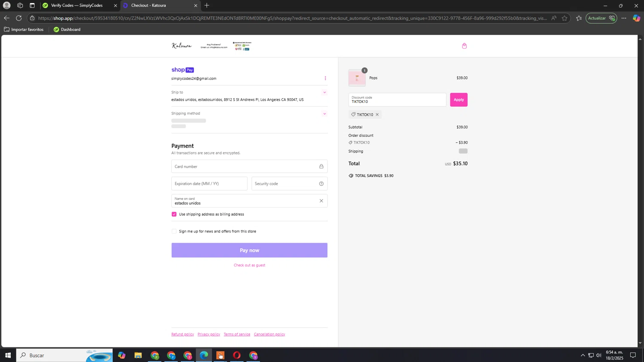Open the clock showing 6:54 a. m.
This screenshot has height=362, width=644.
click(614, 355)
